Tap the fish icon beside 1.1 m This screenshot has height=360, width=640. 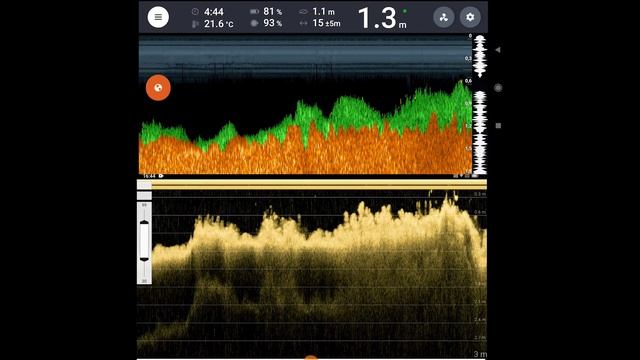(x=303, y=12)
